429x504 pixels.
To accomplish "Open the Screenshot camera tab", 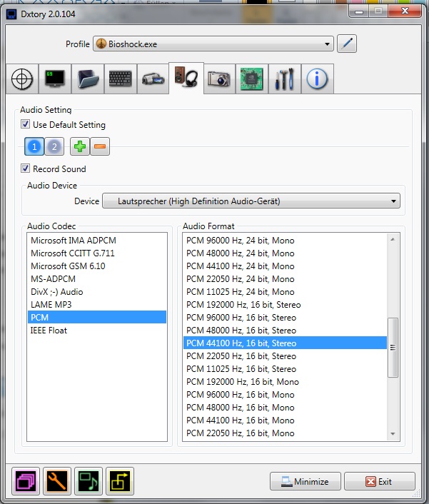I will click(x=219, y=79).
